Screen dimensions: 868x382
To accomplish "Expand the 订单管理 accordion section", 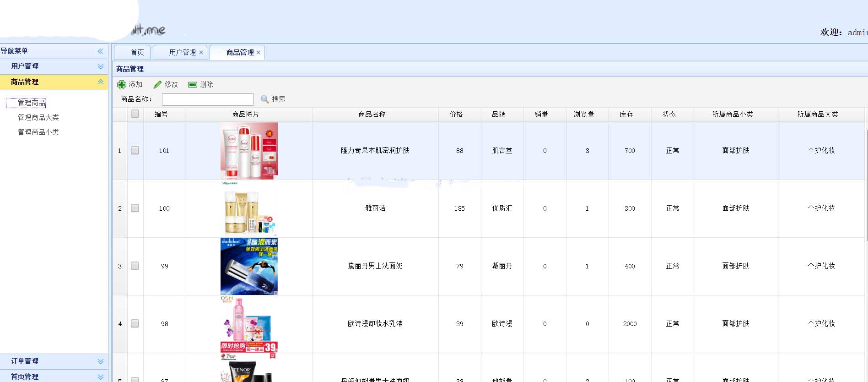I will (101, 361).
